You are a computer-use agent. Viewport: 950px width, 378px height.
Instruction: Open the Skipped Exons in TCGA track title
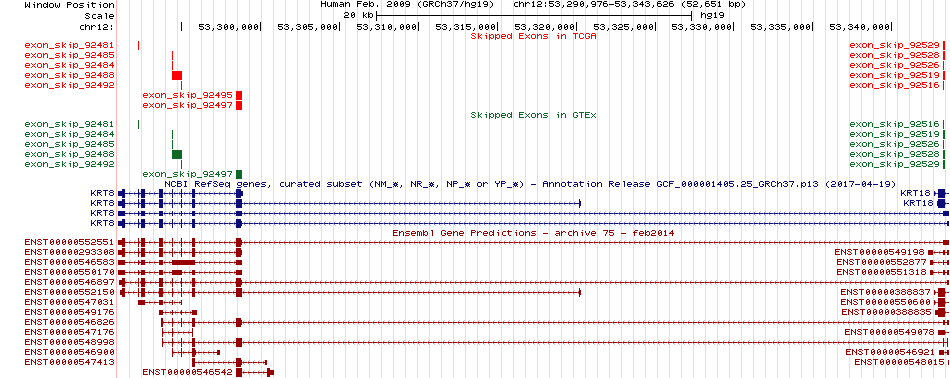[x=534, y=36]
